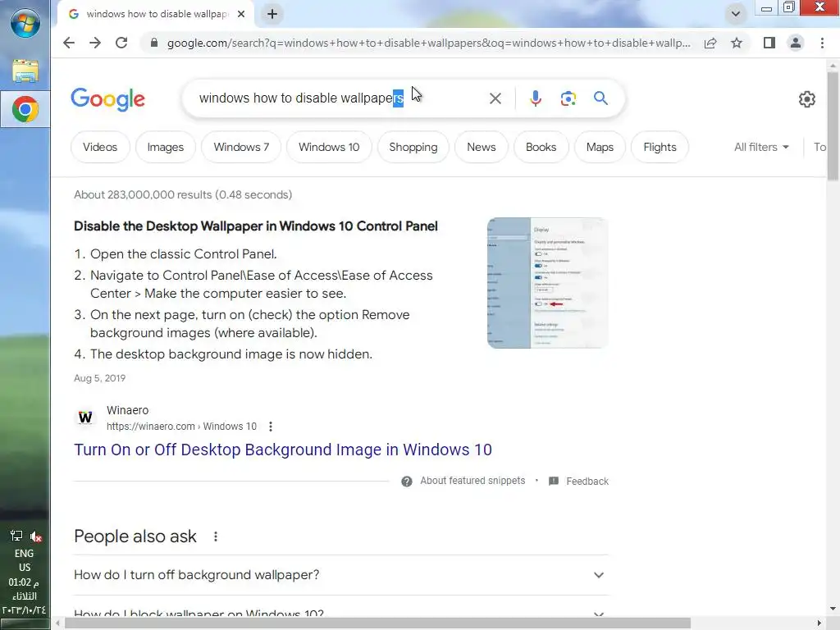Open Google quick settings gear

[807, 99]
